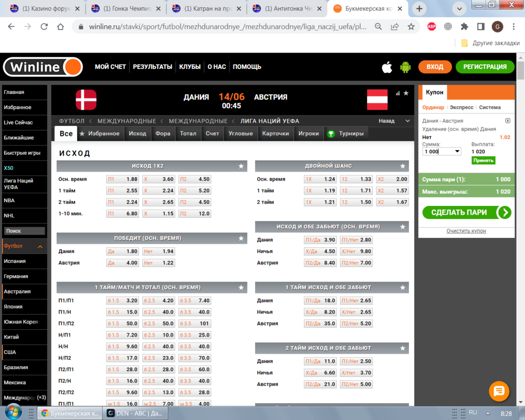Open the Android app download icon
This screenshot has height=420, width=525.
tap(405, 67)
